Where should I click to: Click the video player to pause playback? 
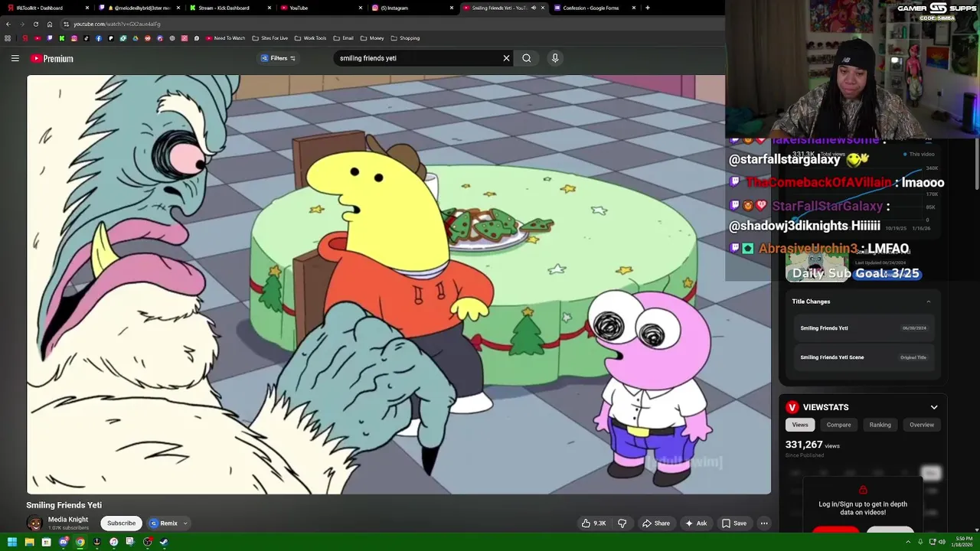point(399,285)
